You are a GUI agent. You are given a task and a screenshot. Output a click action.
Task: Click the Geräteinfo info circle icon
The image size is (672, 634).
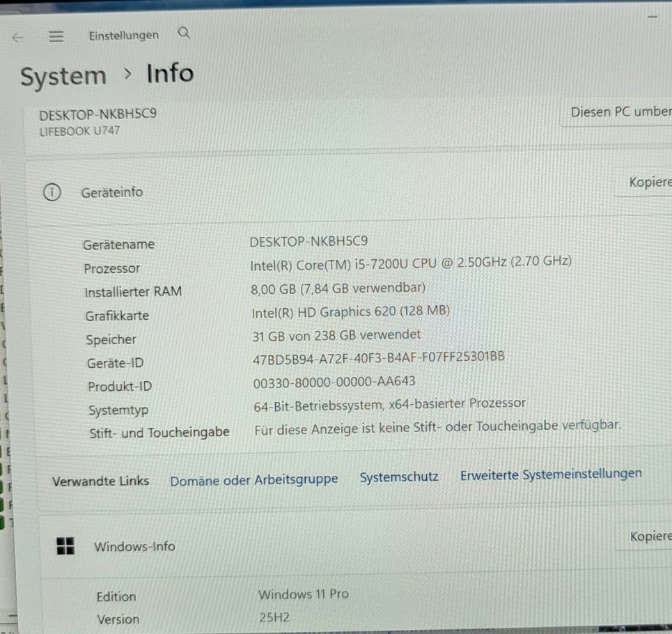[x=52, y=192]
